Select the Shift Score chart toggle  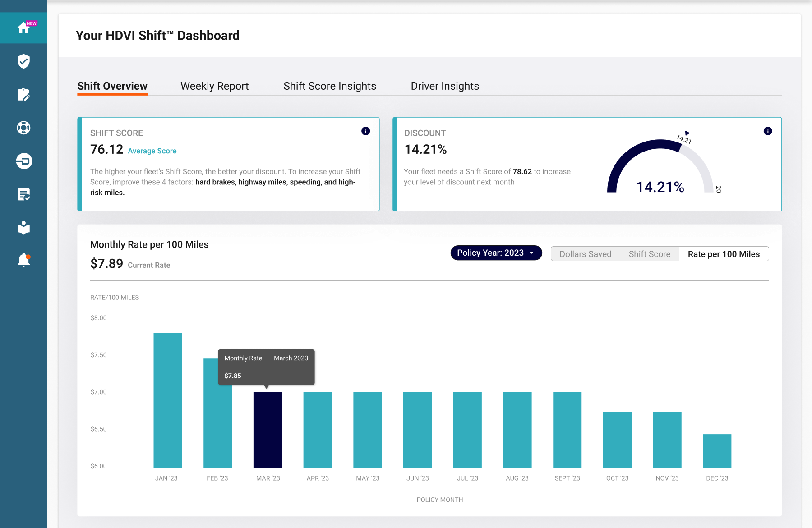click(x=650, y=254)
